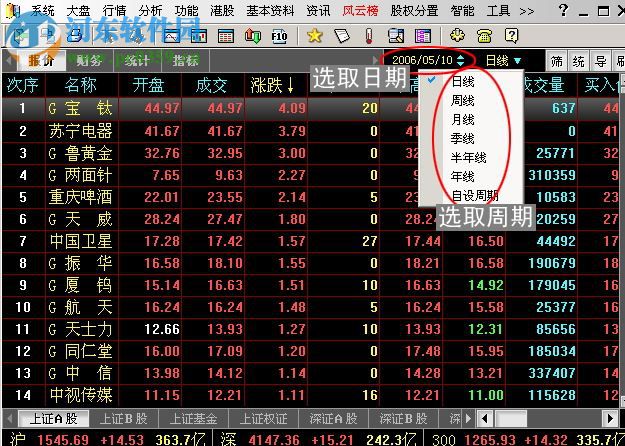Screen dimensions: 625x446
Task: Open the 分析 menu
Action: (150, 10)
